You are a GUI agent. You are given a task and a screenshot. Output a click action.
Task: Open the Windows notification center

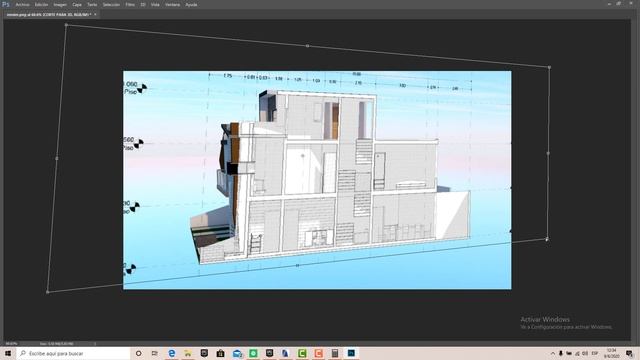629,353
